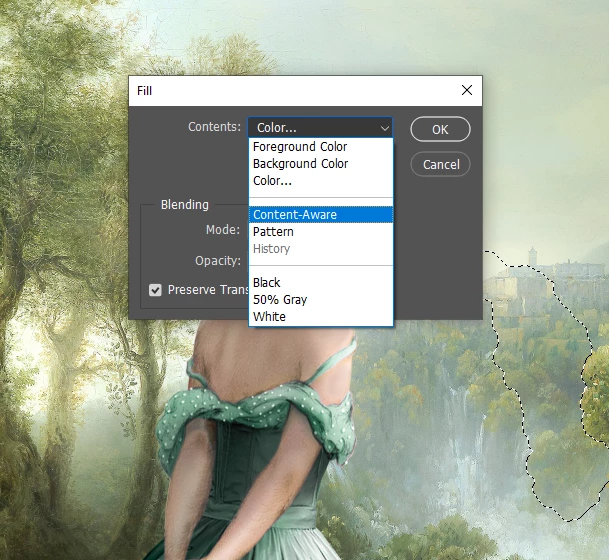Open the Contents dropdown showing Color...
The image size is (609, 560).
pyautogui.click(x=320, y=127)
